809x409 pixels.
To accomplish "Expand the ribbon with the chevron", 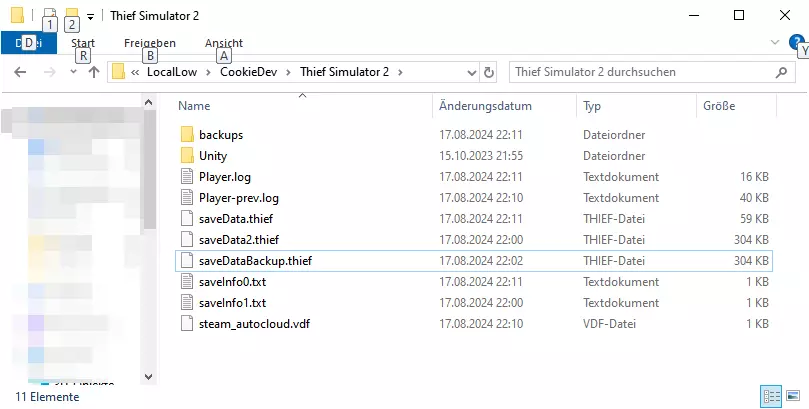I will coord(775,42).
